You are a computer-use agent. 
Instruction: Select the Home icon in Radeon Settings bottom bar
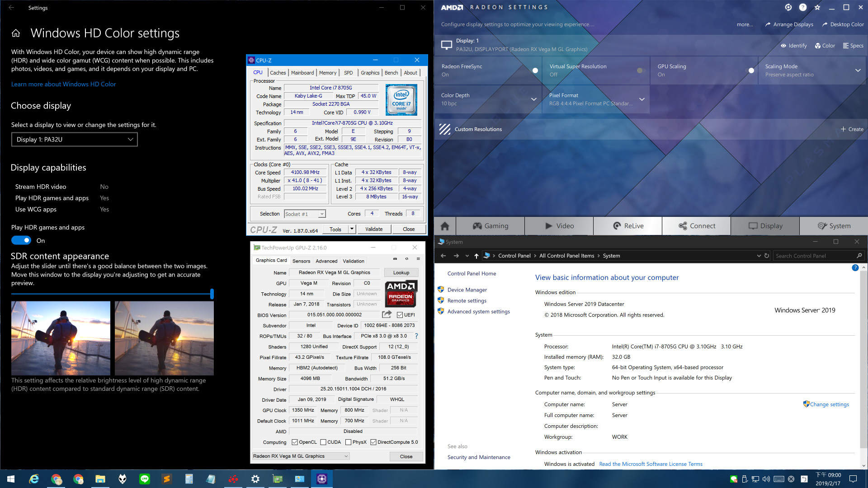click(x=444, y=225)
